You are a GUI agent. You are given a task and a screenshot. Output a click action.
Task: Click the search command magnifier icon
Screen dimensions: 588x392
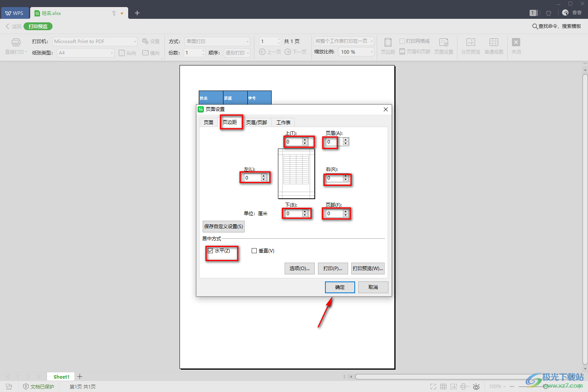535,26
